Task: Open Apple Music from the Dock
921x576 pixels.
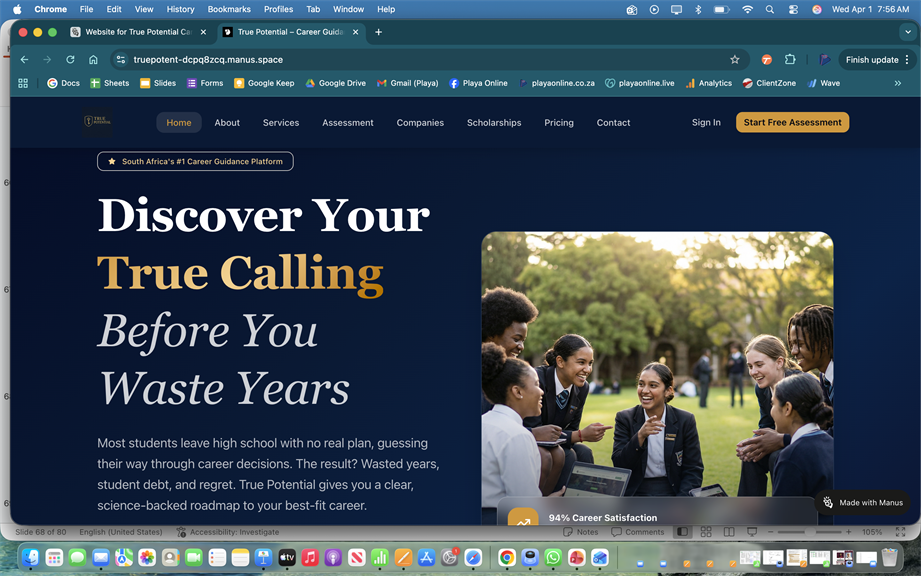Action: click(310, 557)
